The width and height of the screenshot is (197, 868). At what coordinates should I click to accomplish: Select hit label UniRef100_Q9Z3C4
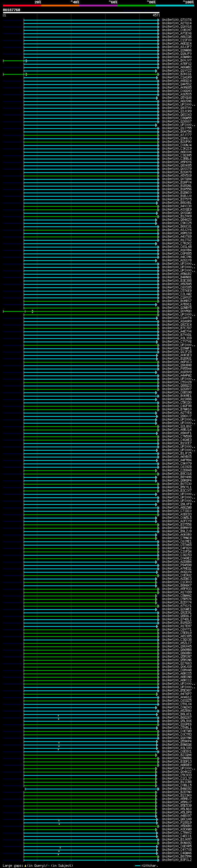click(x=177, y=325)
